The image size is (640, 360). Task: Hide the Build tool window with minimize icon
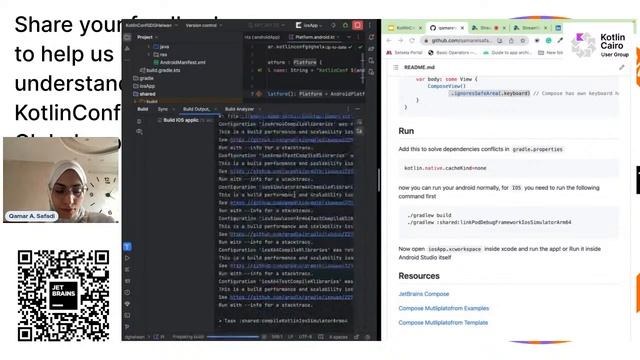pos(358,109)
